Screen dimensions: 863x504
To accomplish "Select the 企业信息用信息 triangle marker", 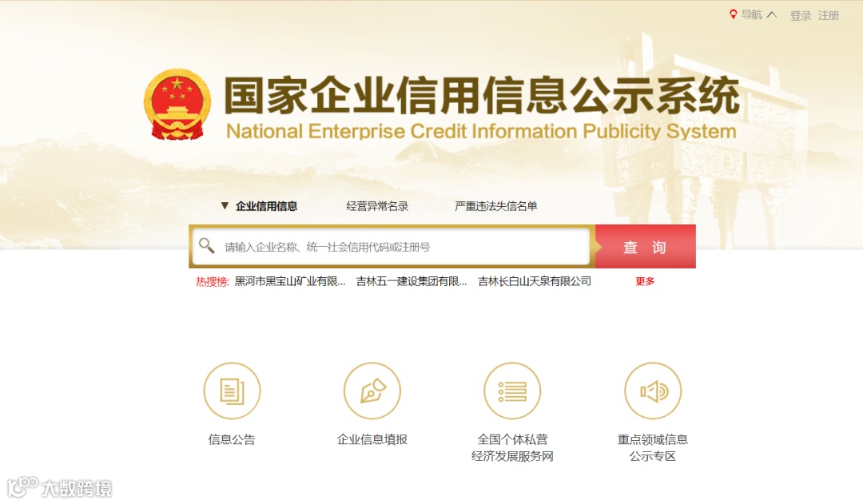I will pyautogui.click(x=225, y=206).
